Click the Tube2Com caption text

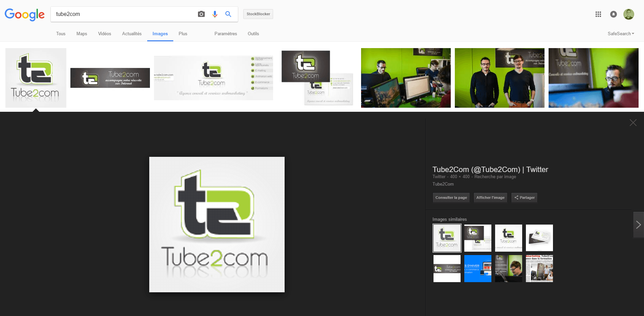(443, 184)
